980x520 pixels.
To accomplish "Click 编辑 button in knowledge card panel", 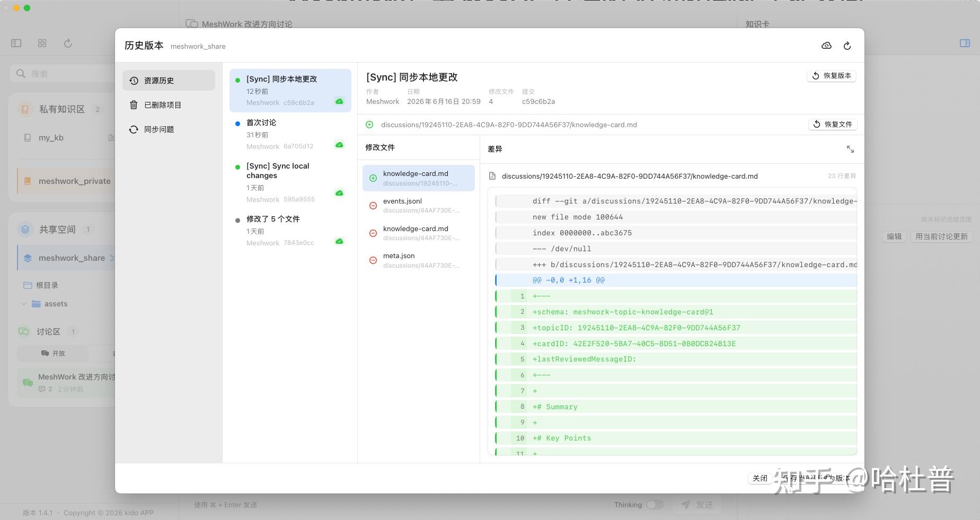I will (x=894, y=236).
